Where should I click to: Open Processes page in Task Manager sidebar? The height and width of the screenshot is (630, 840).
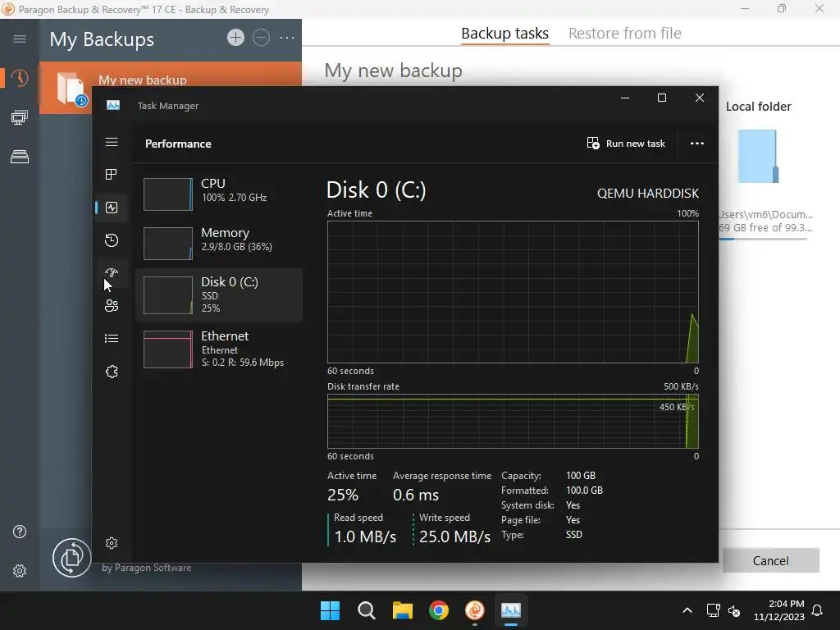coord(112,174)
